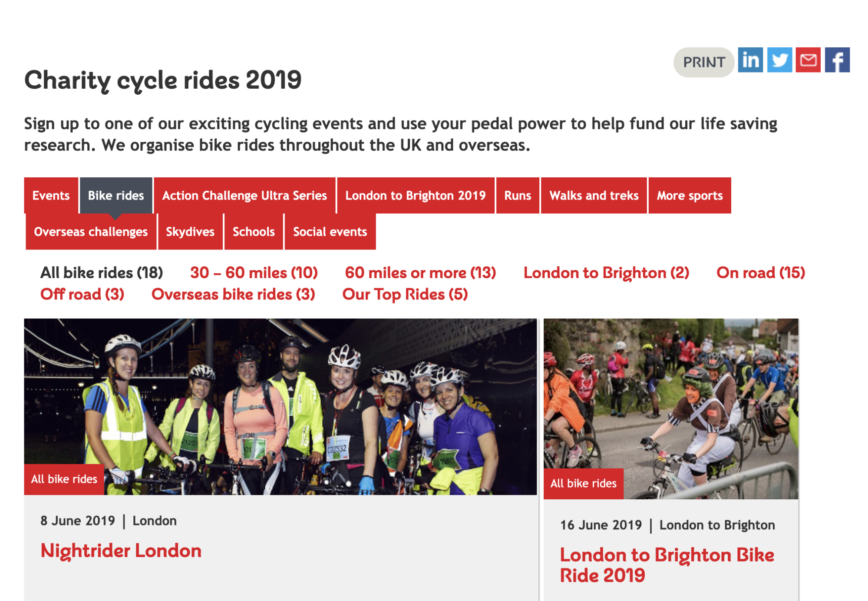Open the Runs tab
The height and width of the screenshot is (601, 868).
point(517,196)
